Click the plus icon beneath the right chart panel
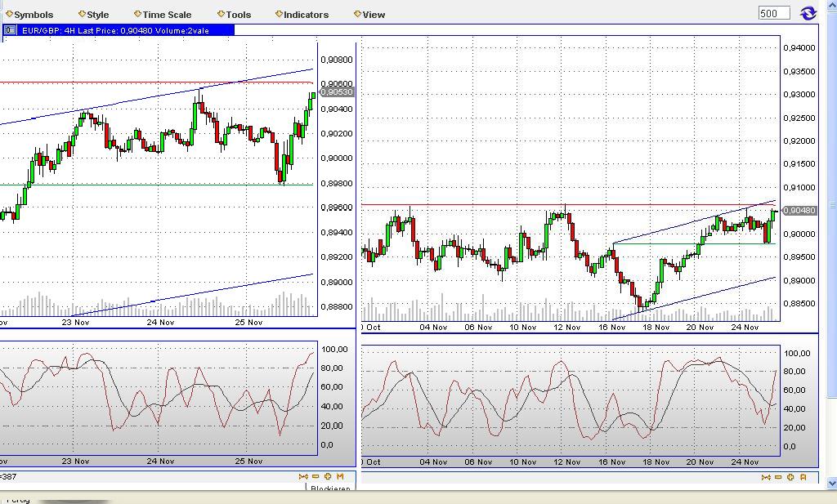This screenshot has width=837, height=504. (x=790, y=478)
